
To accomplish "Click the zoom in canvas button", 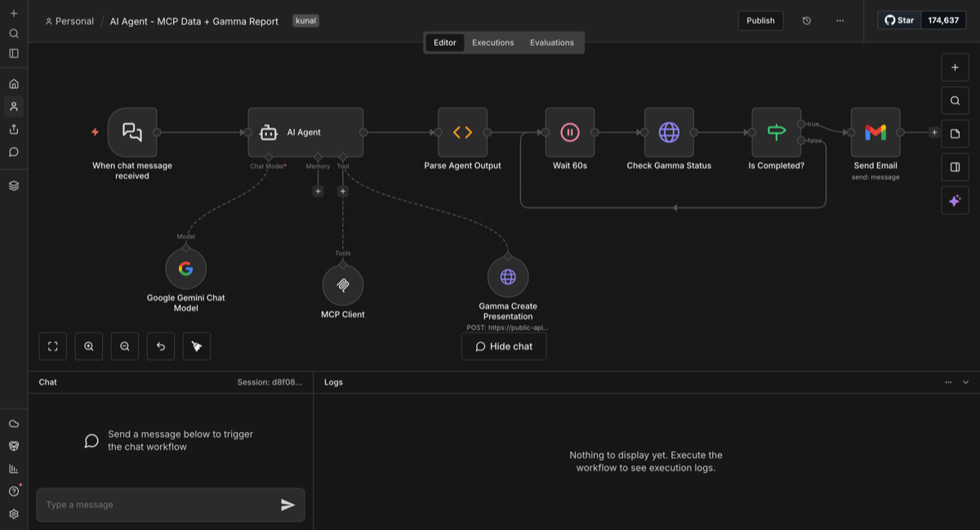I will pos(89,346).
